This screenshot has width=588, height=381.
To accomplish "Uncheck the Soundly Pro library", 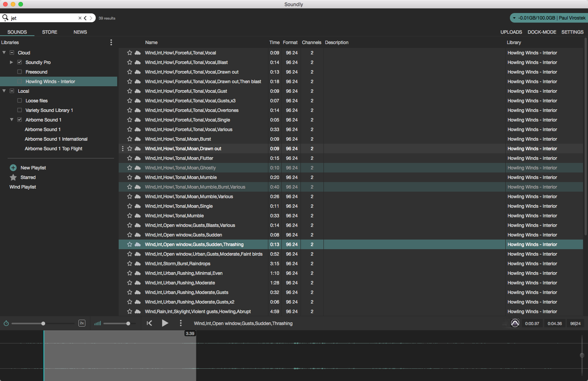I will (19, 62).
